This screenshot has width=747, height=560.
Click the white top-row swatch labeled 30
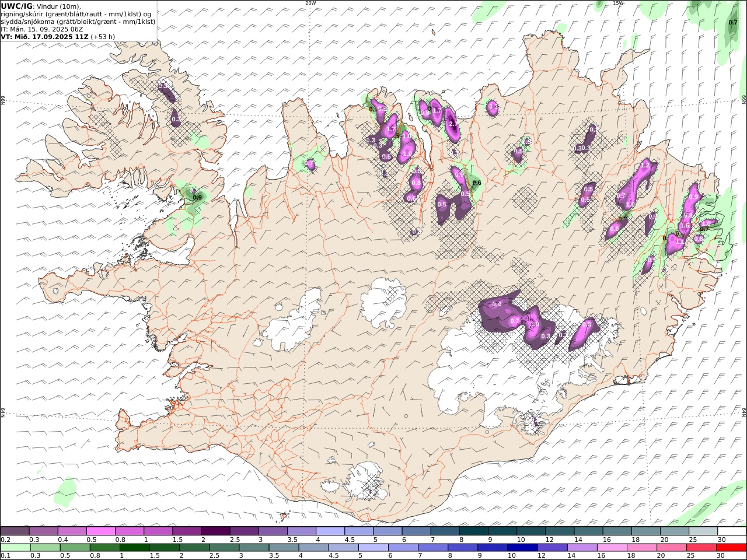(x=731, y=531)
